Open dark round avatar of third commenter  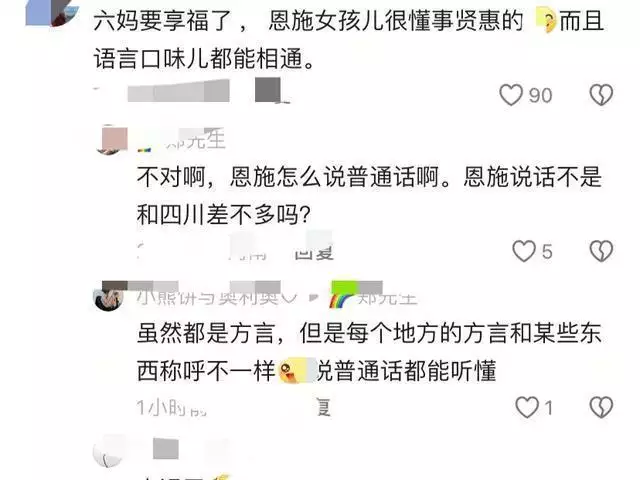pyautogui.click(x=108, y=297)
